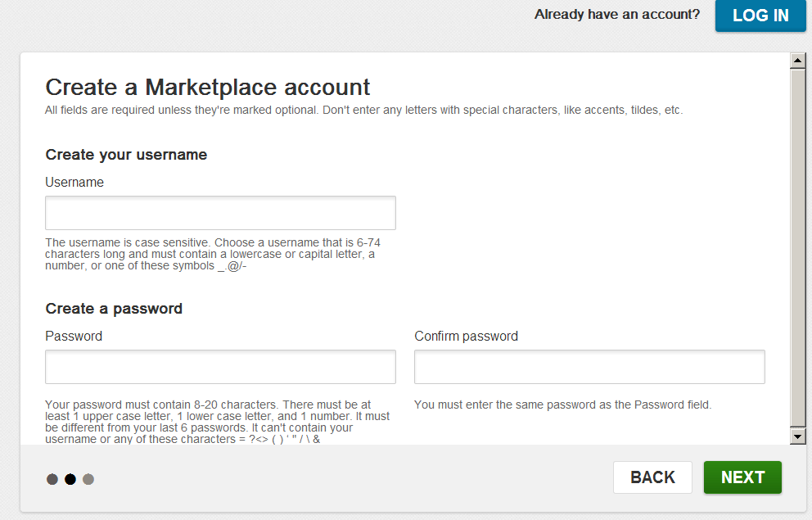Click the username case-sensitivity hint text

[x=213, y=254]
